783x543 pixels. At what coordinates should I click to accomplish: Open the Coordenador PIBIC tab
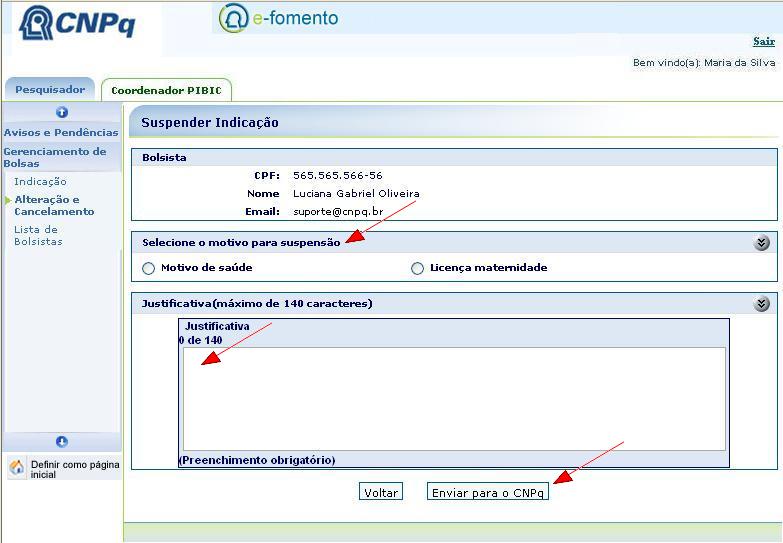[166, 91]
